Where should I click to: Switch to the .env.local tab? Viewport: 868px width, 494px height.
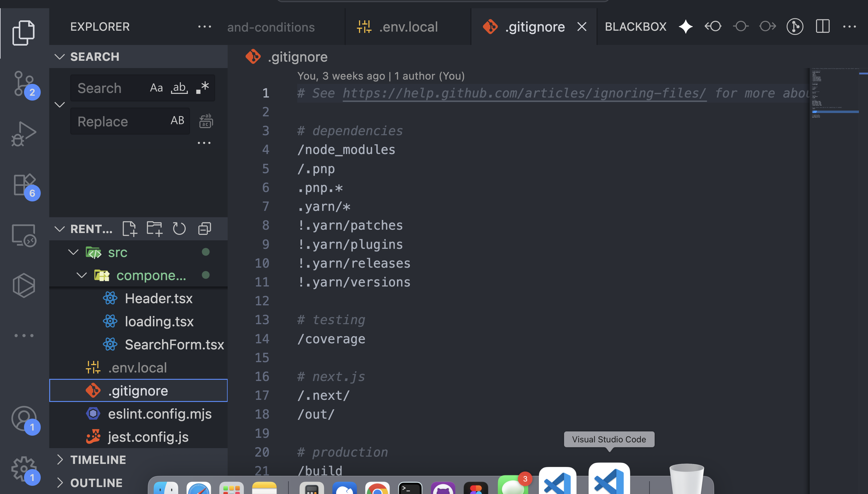(x=408, y=27)
